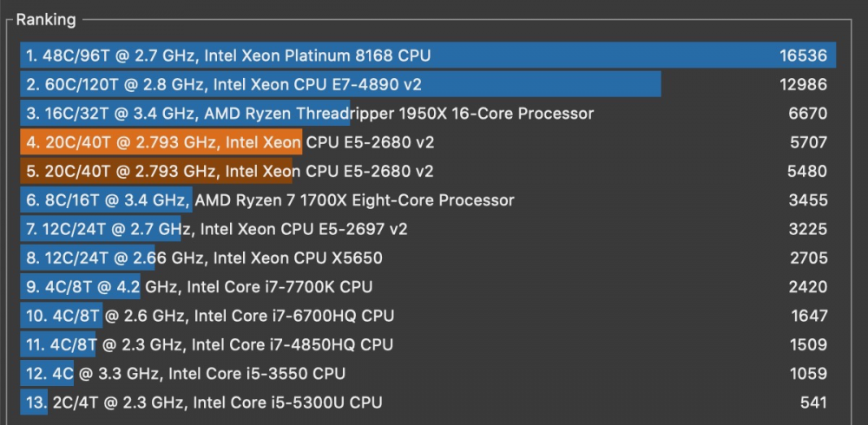The width and height of the screenshot is (868, 425).
Task: Pick the Core i7-6700HQ row
Action: [x=428, y=316]
